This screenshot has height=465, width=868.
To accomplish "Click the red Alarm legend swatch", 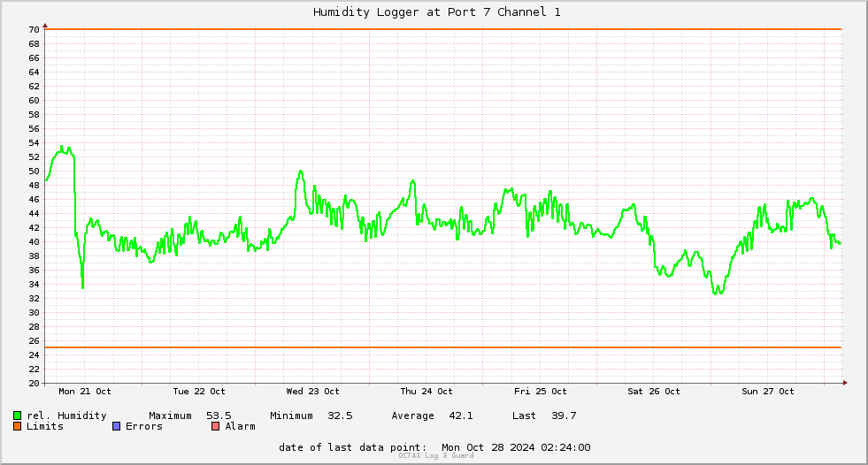I will click(216, 426).
